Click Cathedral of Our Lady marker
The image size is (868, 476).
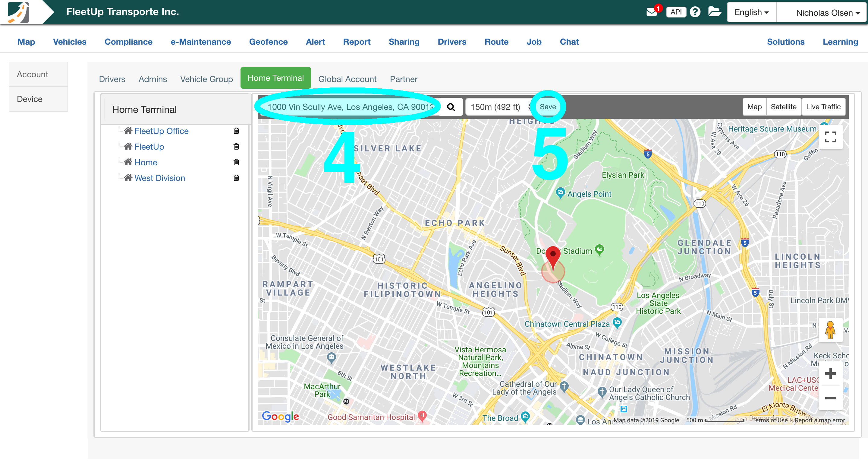[564, 387]
